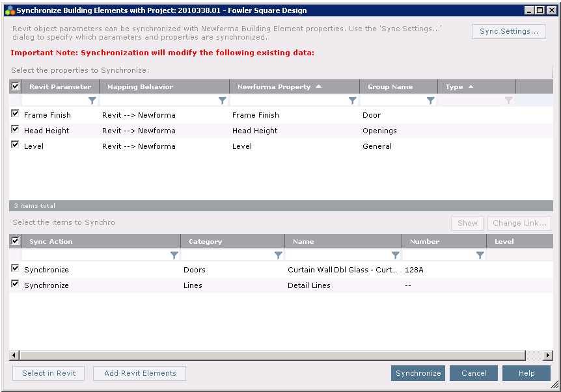This screenshot has width=561, height=392.
Task: Uncheck the Doors Synchronize row checkbox
Action: point(15,268)
